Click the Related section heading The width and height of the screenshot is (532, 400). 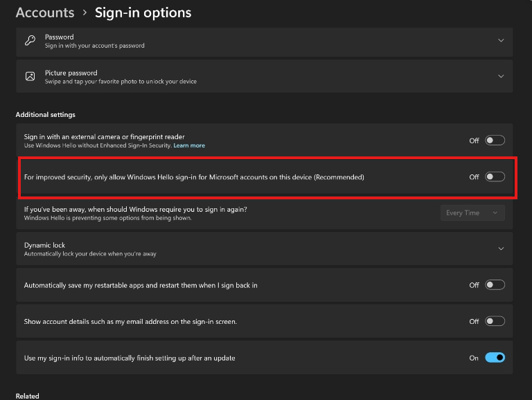pos(28,396)
